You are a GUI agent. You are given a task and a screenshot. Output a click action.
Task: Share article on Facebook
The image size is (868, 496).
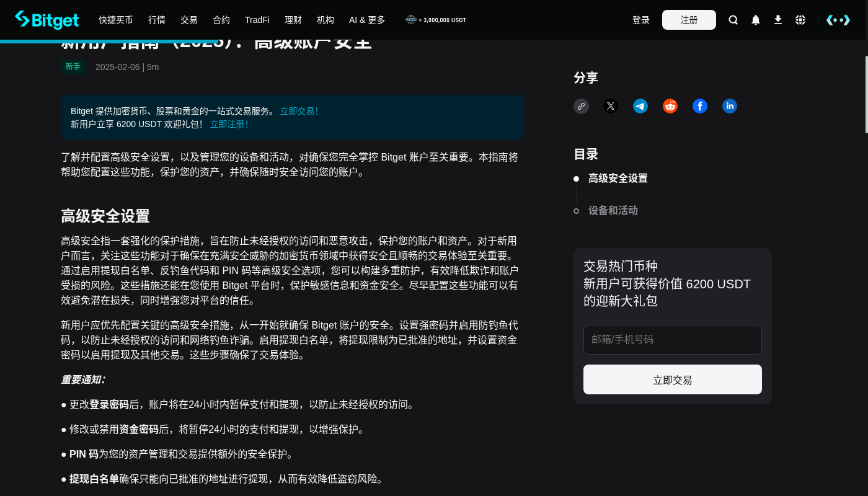[700, 106]
